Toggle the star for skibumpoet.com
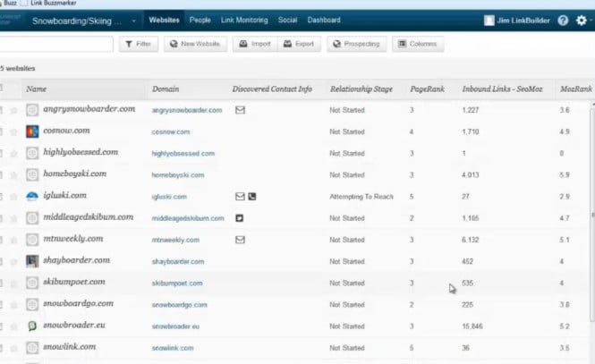This screenshot has width=595, height=364. pos(13,283)
